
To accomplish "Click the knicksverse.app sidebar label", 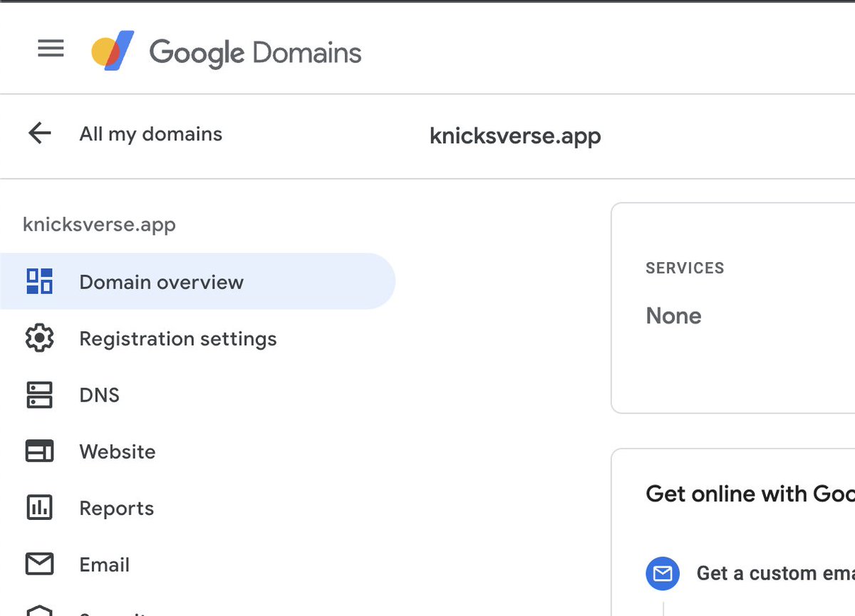I will coord(99,225).
